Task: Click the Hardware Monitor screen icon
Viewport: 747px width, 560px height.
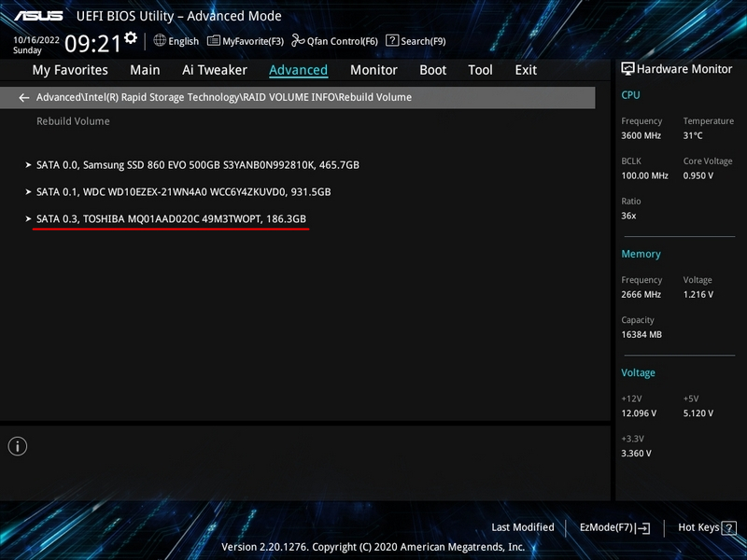Action: click(x=627, y=69)
